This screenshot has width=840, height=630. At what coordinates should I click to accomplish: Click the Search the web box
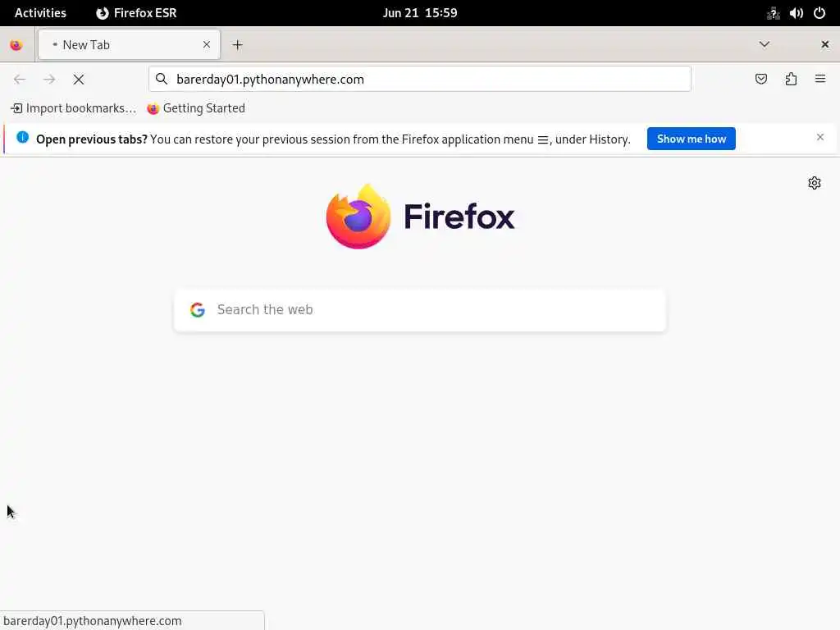point(420,310)
